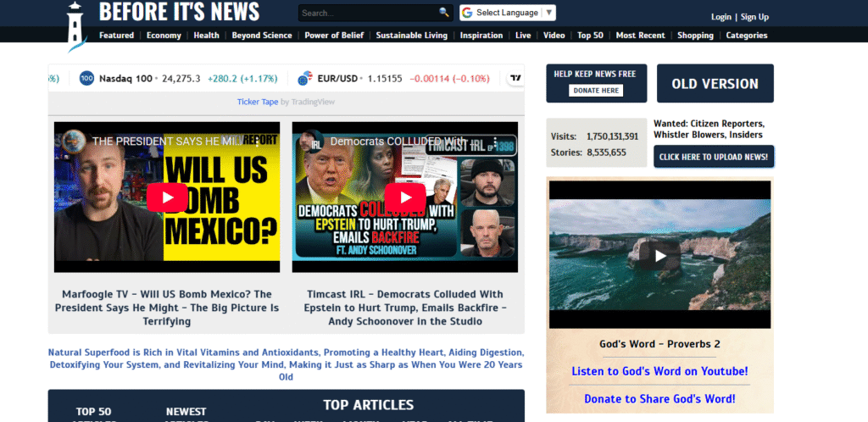
Task: Select the NEWEST articles tab
Action: pos(186,415)
